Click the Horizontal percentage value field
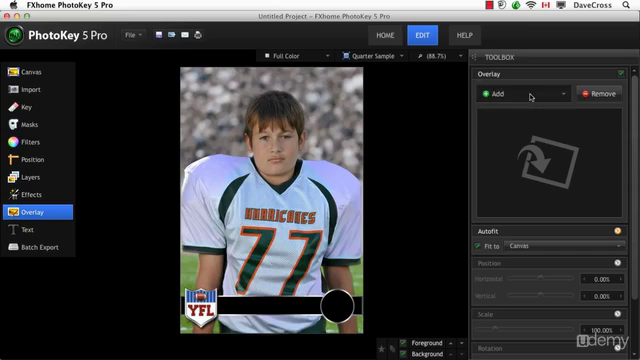Screen dimensions: 640x360 click(x=602, y=279)
